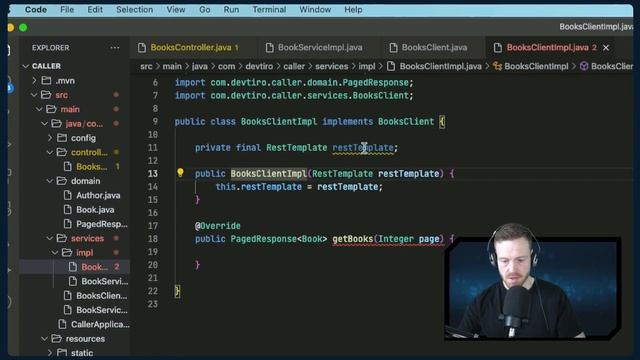Collapse the CALLER root folder
This screenshot has width=640, height=360.
(x=26, y=66)
